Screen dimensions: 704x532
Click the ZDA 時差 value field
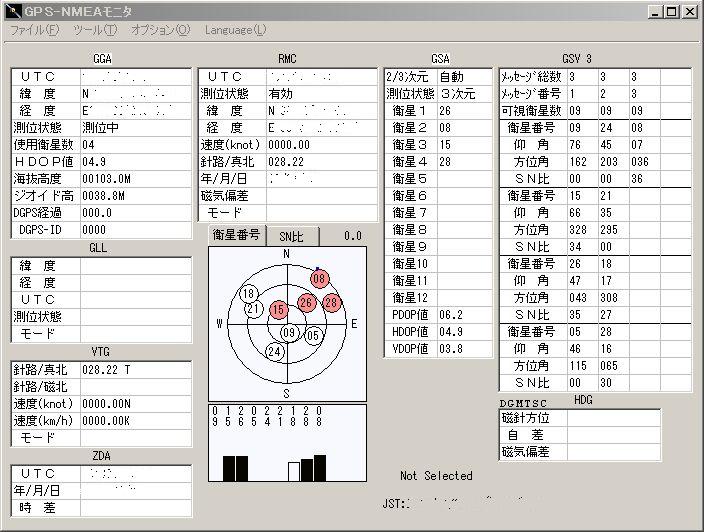(136, 509)
